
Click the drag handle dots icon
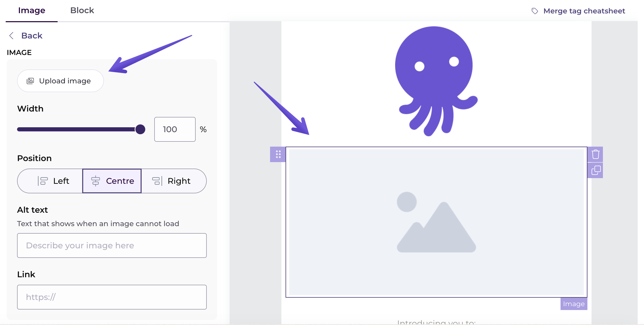click(278, 154)
